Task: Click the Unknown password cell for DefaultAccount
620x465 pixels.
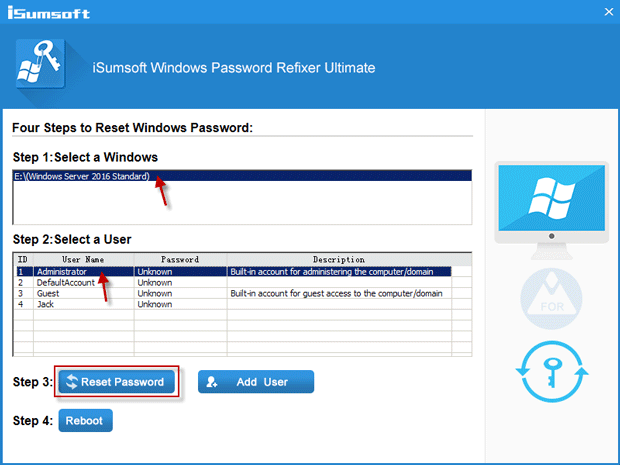Action: (180, 282)
